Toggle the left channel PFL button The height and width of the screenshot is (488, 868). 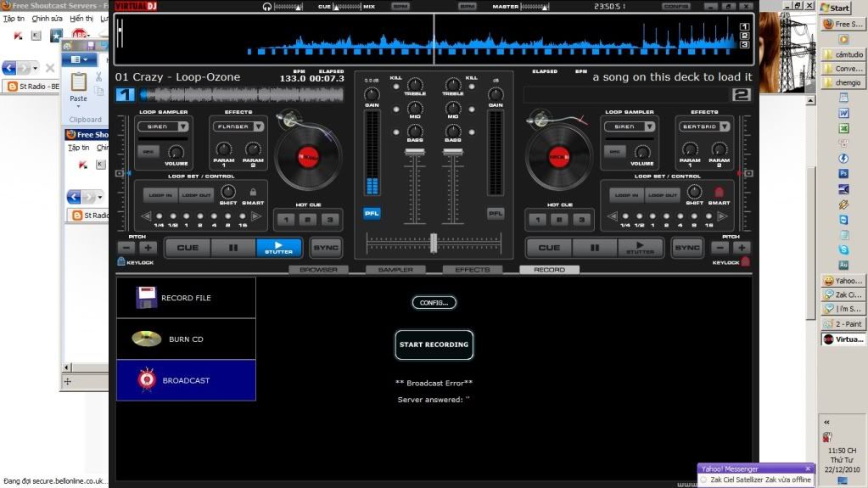coord(372,214)
